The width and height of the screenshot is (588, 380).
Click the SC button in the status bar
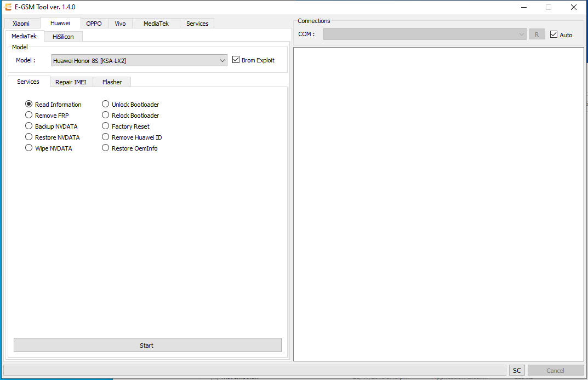click(x=516, y=370)
